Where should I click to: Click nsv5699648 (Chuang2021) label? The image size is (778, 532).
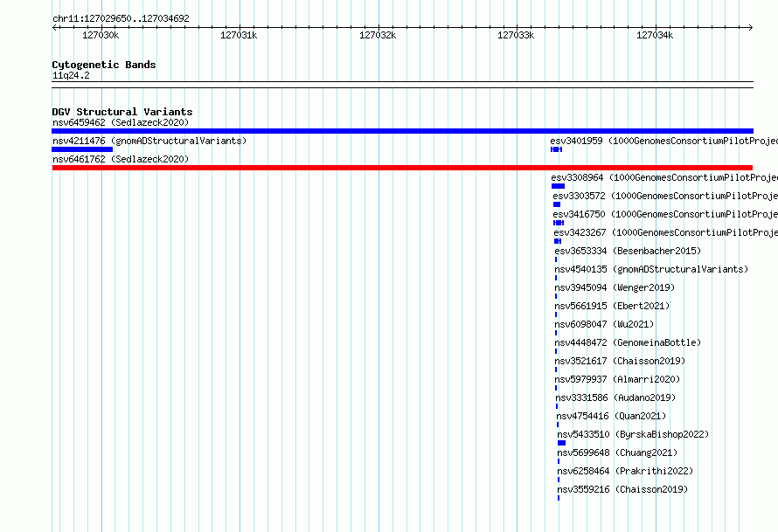617,453
